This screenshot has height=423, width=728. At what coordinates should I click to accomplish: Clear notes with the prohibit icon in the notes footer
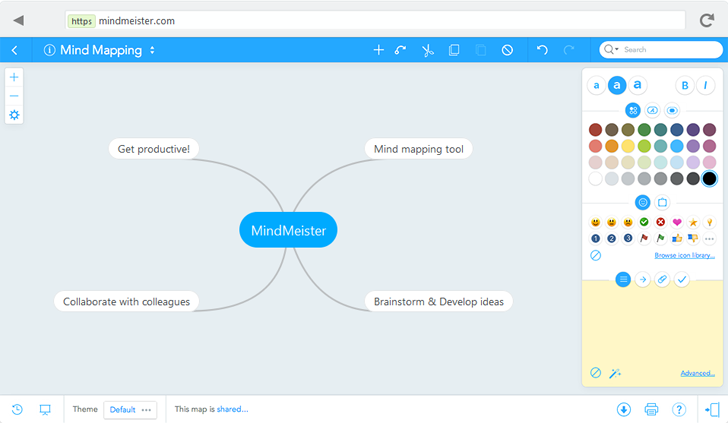click(595, 373)
